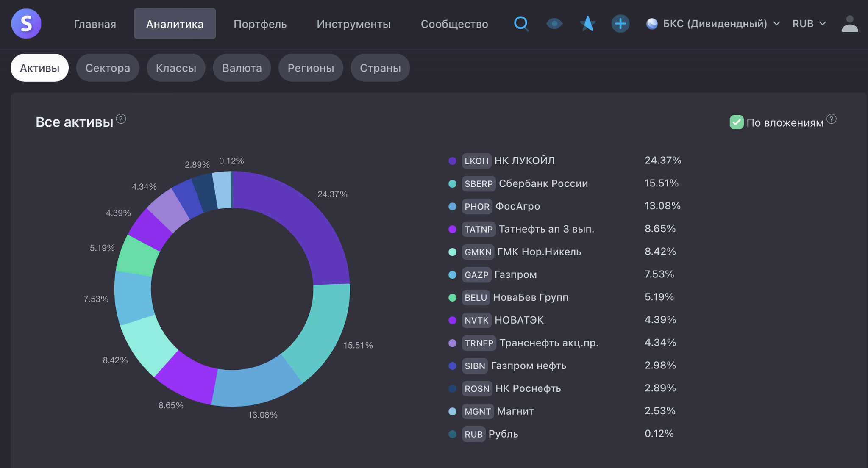
Task: Click НК ЛУКОЙЛ legend color dot
Action: pos(452,161)
